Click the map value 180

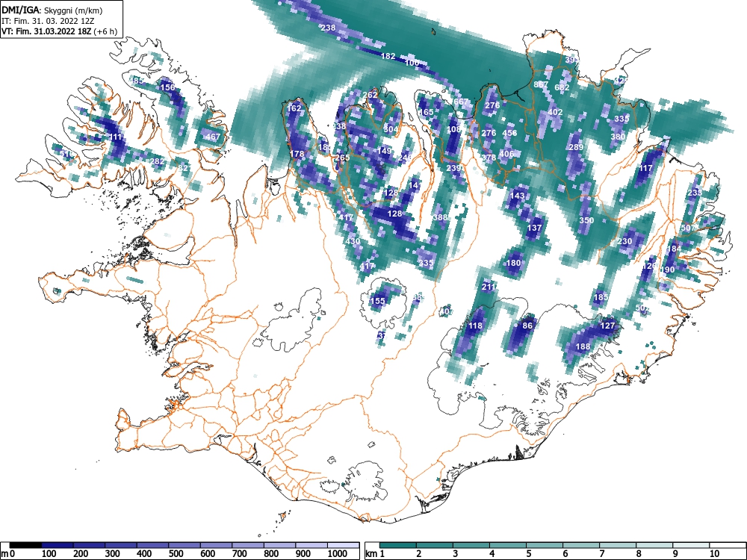click(514, 263)
